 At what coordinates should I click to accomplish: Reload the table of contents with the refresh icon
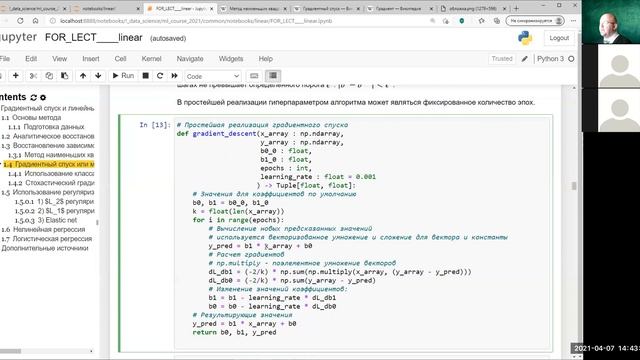[x=33, y=98]
